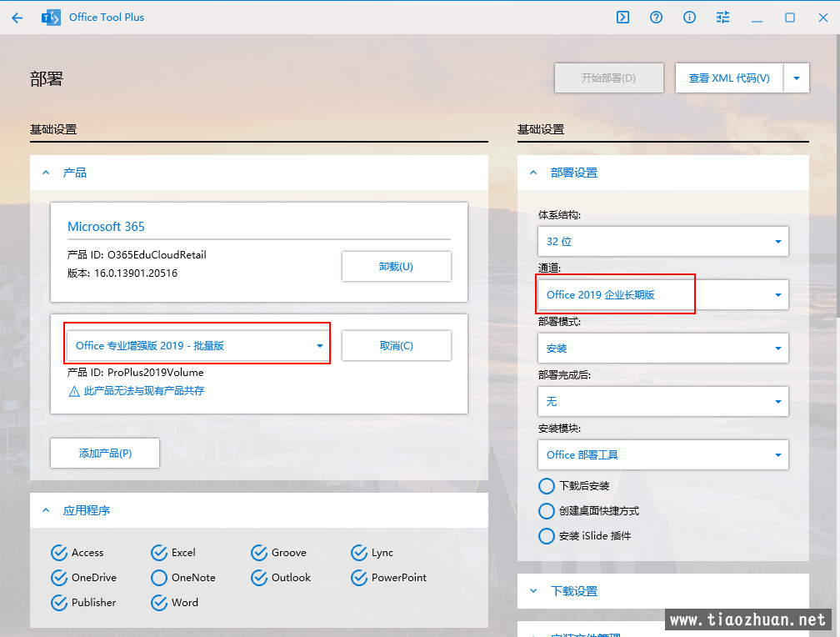Click the 产品 ID: O365EduCloudRetail text

tap(137, 254)
